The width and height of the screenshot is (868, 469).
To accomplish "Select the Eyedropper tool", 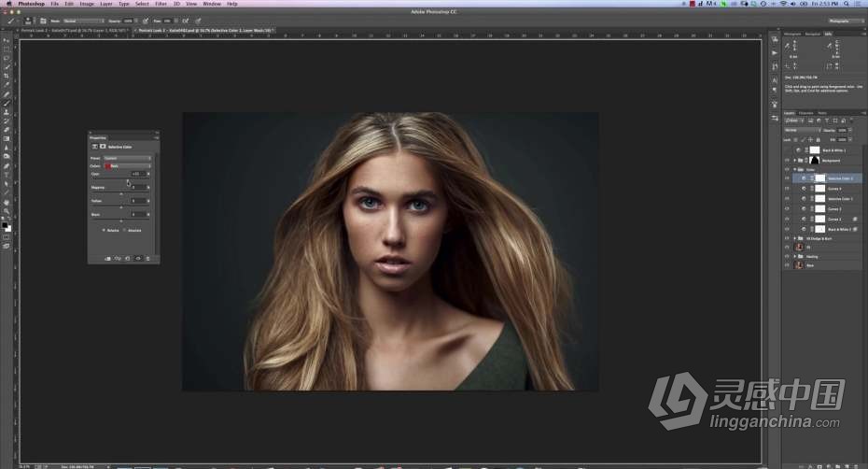I will [7, 84].
